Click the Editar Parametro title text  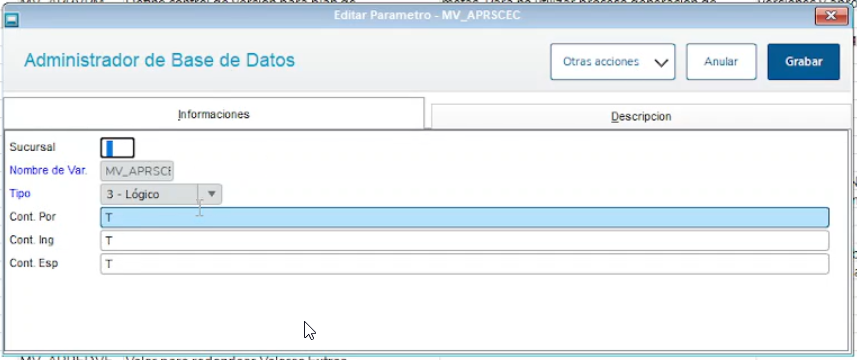click(x=427, y=15)
